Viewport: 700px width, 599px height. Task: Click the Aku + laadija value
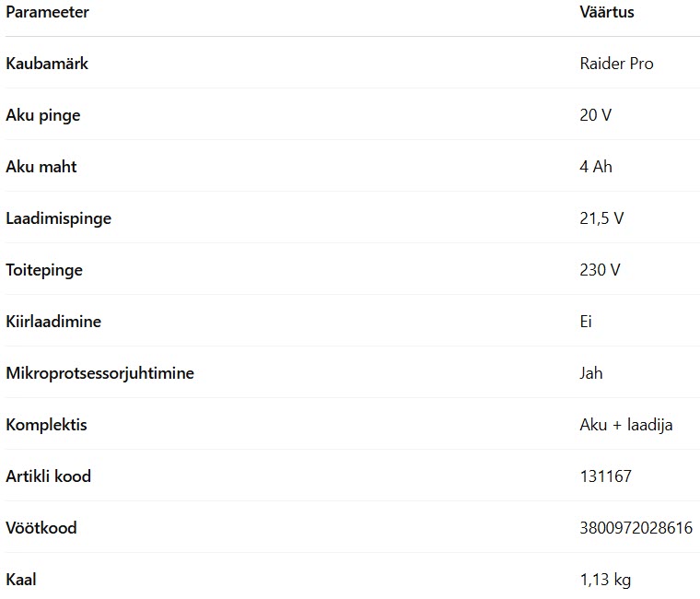coord(626,425)
